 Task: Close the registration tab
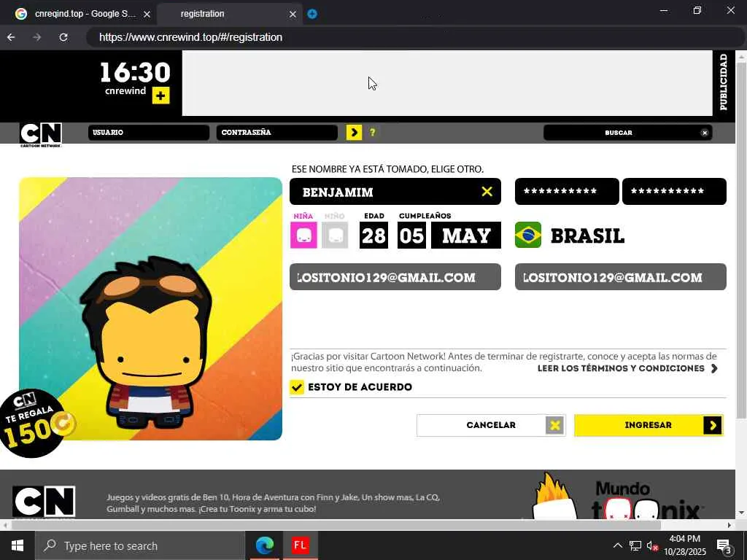coord(293,15)
